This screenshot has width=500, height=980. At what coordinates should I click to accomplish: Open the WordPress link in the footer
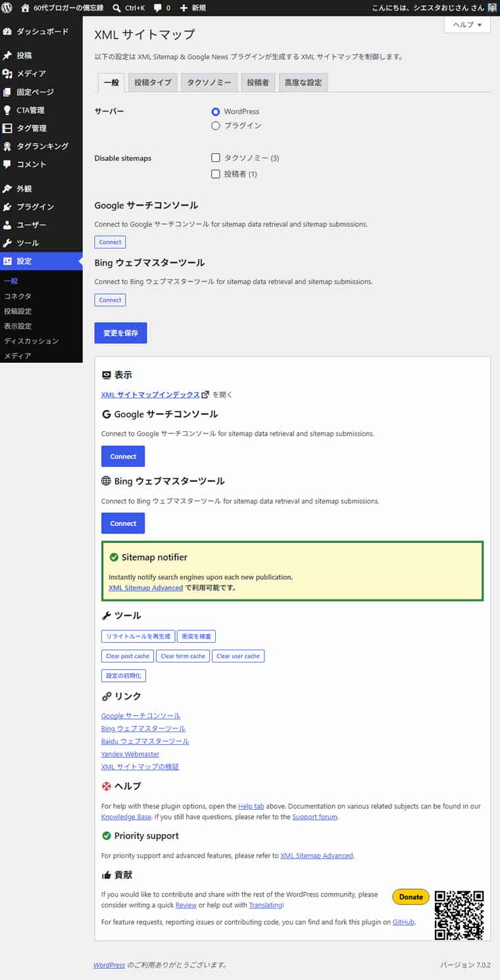pos(109,965)
